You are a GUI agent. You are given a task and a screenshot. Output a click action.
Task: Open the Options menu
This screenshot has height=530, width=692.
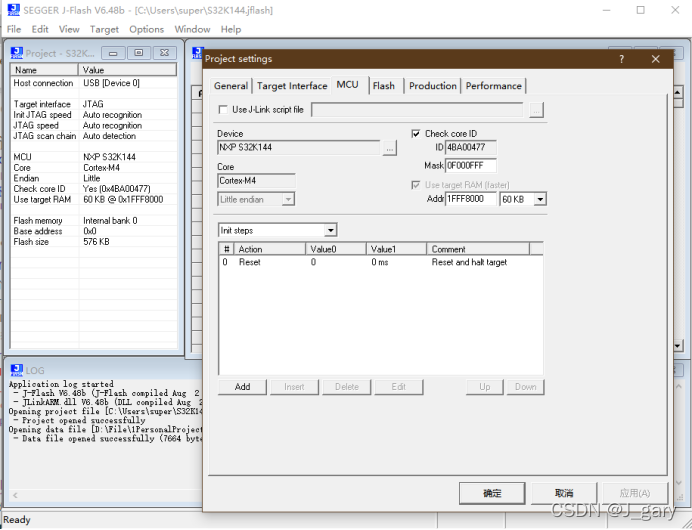(x=147, y=30)
